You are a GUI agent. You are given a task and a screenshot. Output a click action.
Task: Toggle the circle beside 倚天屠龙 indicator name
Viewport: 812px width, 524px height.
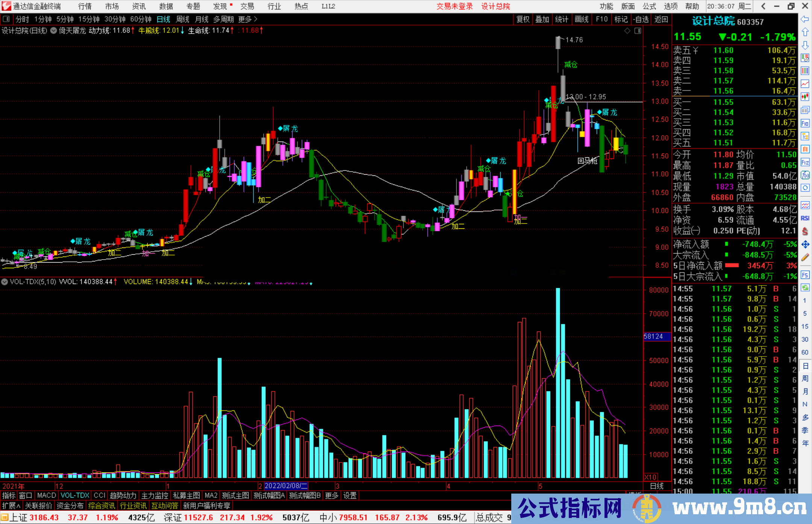53,31
